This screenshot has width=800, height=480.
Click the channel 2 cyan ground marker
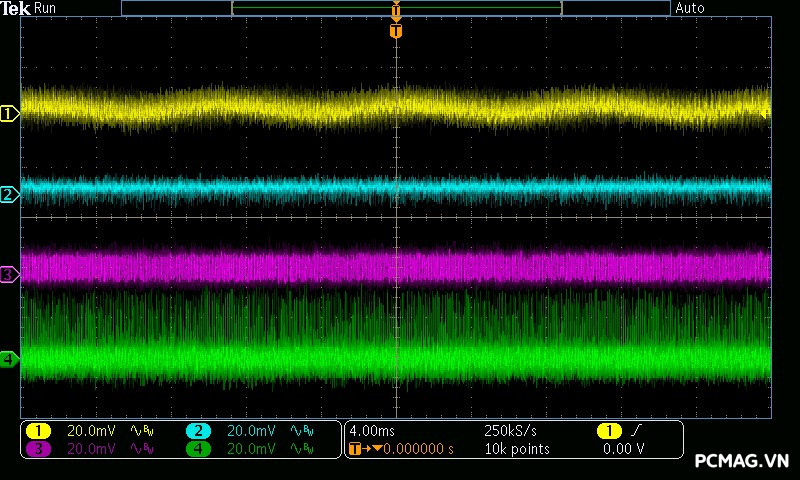click(x=9, y=194)
